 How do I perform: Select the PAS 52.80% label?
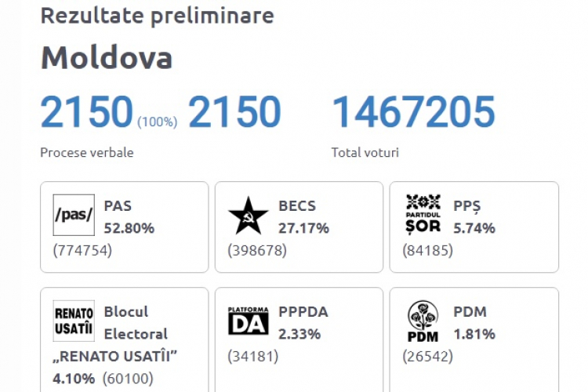pos(129,217)
